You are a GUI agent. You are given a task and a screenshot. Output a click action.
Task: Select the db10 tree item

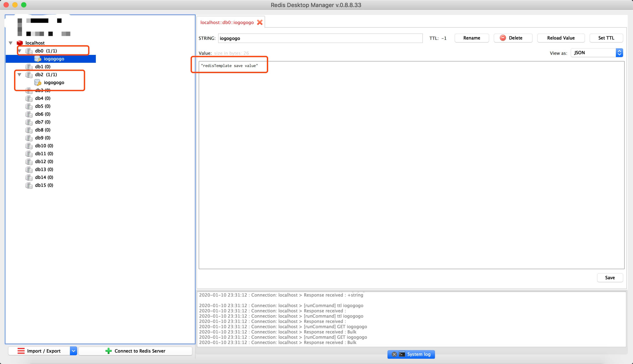pos(44,146)
